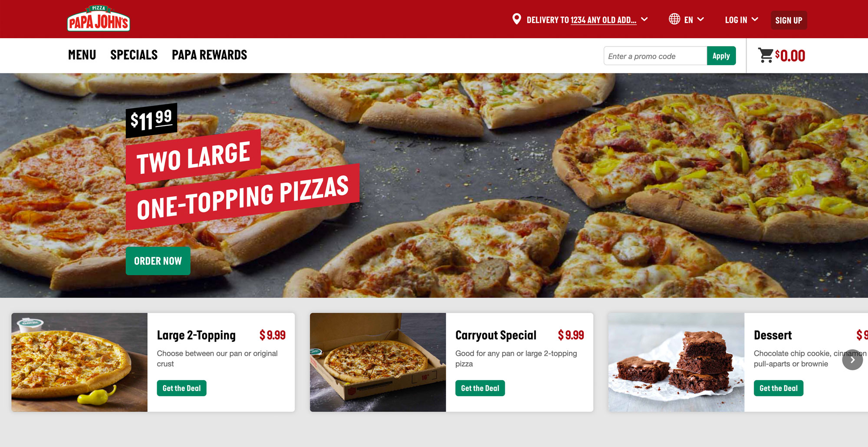The height and width of the screenshot is (447, 868).
Task: Click Order Now on the banner
Action: pos(158,261)
